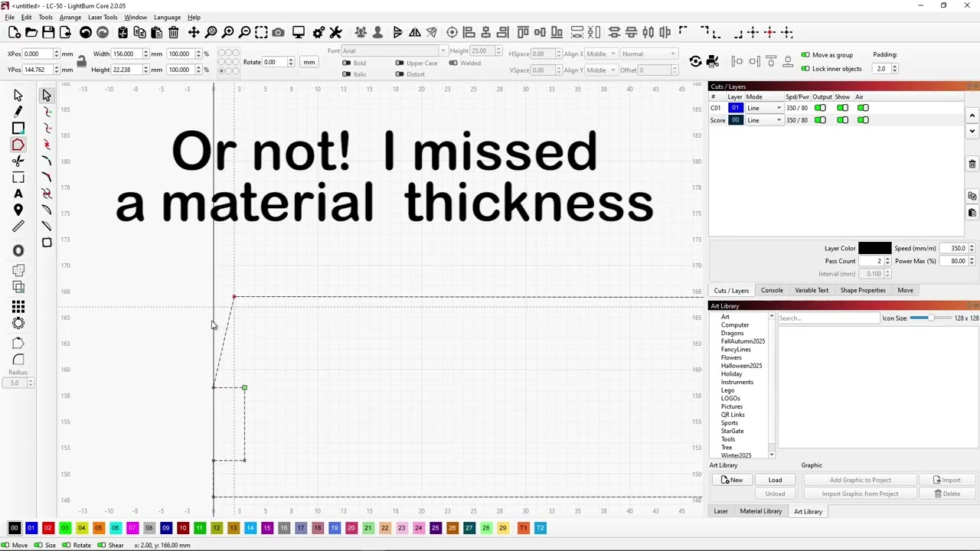Save the project with the floppy disk icon

pos(48,32)
